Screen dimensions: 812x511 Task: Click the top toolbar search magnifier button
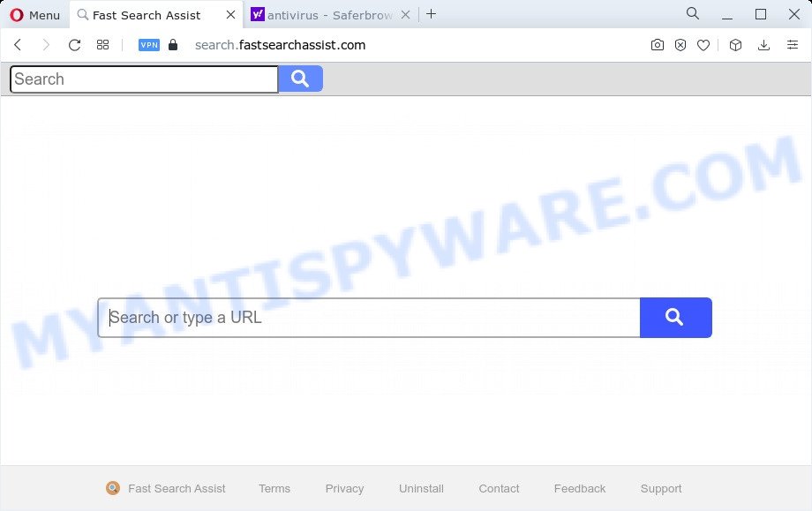[300, 79]
